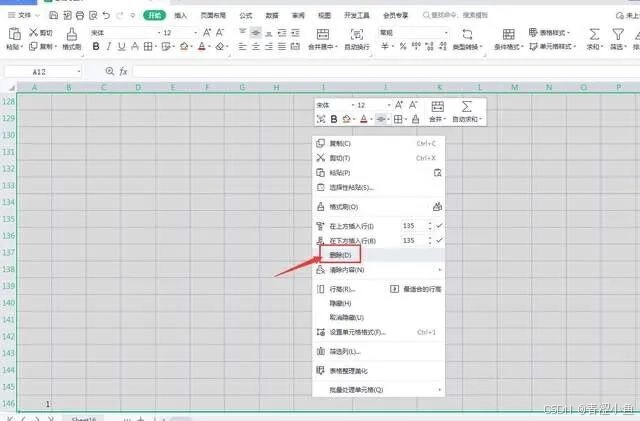640x421 pixels.
Task: Increase font size in the ribbon
Action: (207, 32)
